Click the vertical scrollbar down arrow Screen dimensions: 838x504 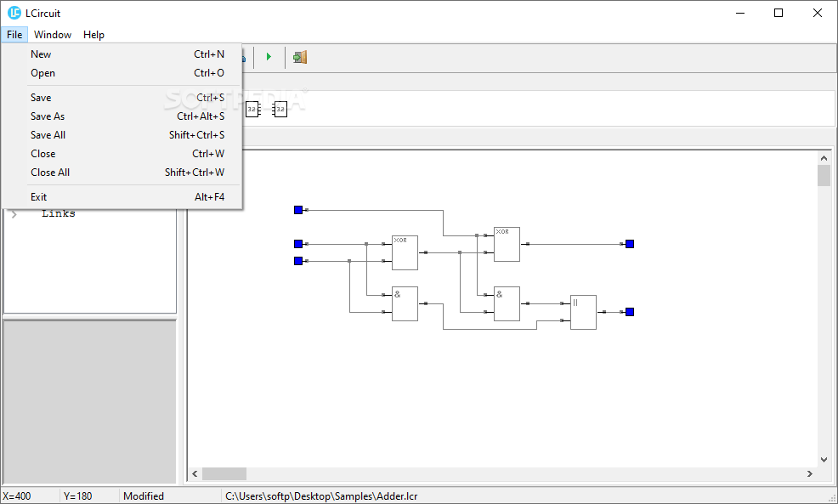click(x=824, y=460)
